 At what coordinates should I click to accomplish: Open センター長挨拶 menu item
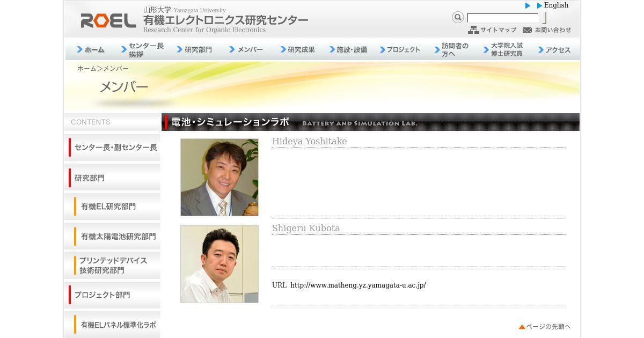142,49
